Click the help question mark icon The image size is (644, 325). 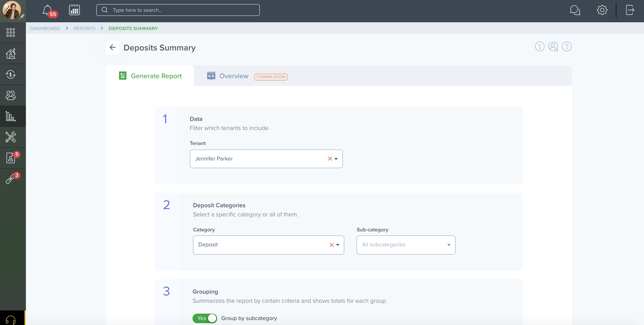pyautogui.click(x=567, y=47)
